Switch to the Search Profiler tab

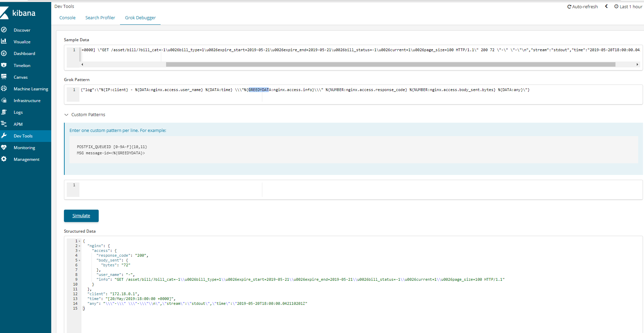(100, 18)
